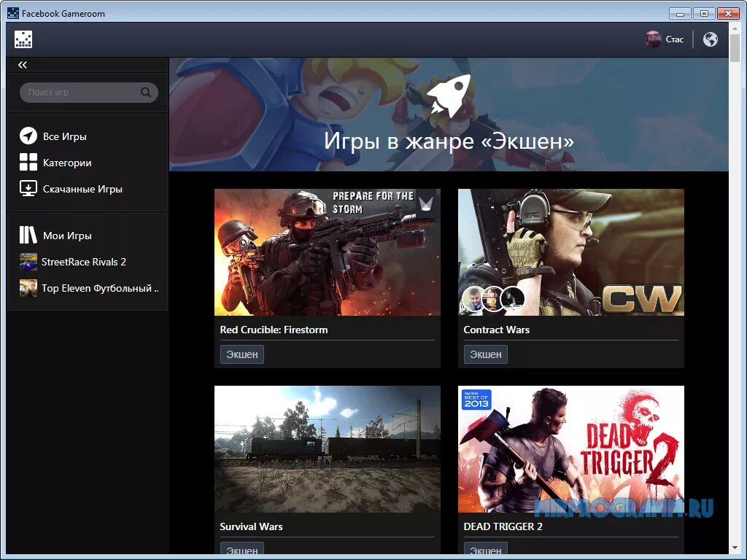Click the scrollbar down arrow
Screen dimensions: 747x560
click(735, 549)
